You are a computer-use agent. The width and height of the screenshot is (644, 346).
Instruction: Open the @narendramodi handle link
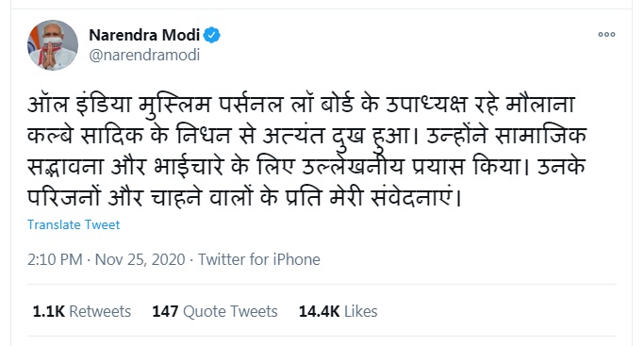(x=144, y=55)
